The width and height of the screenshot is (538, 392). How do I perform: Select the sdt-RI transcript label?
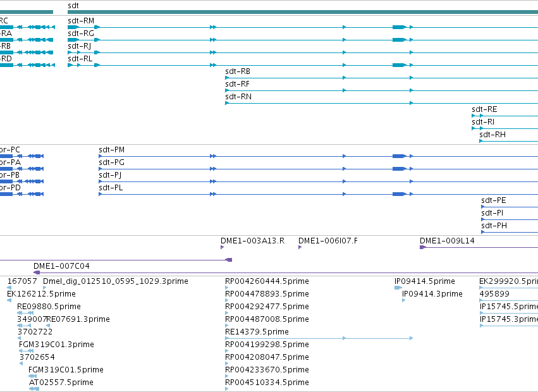click(483, 122)
